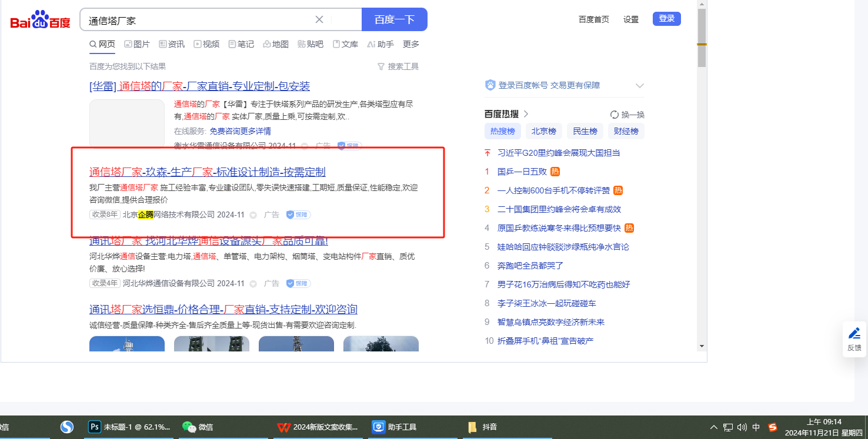Viewport: 868px width, 439px height.
Task: Click the 百度一下 search button
Action: coord(394,19)
